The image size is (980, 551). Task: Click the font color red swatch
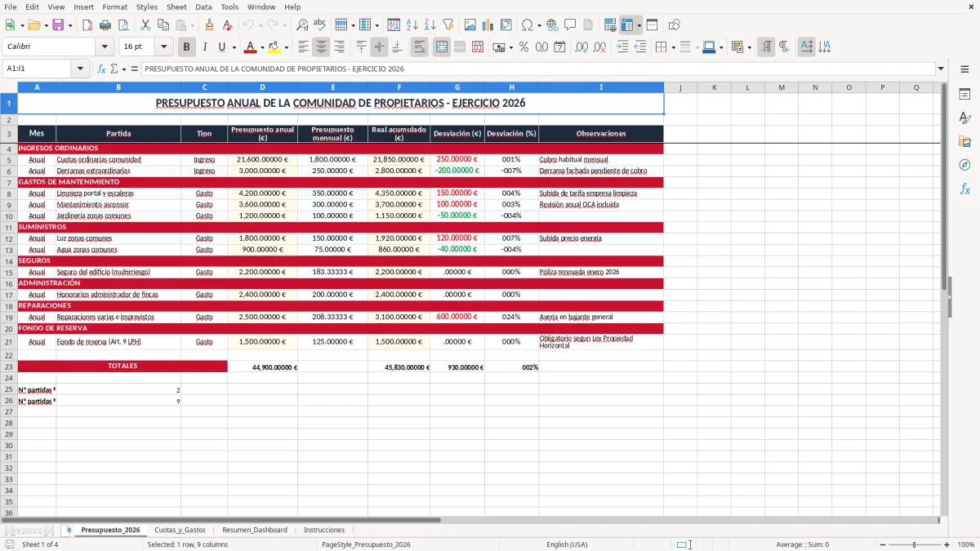coord(251,47)
